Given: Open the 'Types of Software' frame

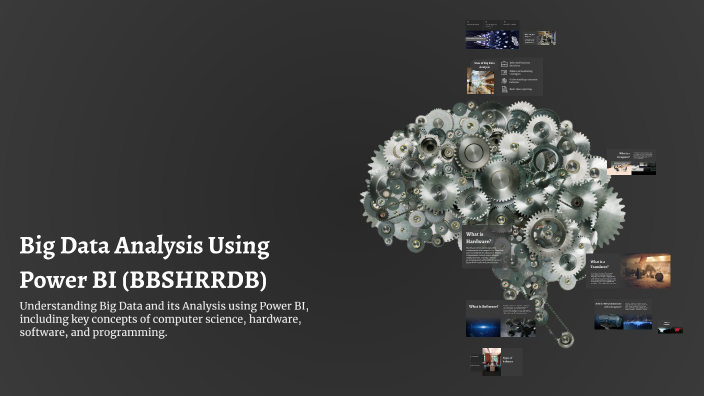Looking at the screenshot, I should pos(496,362).
